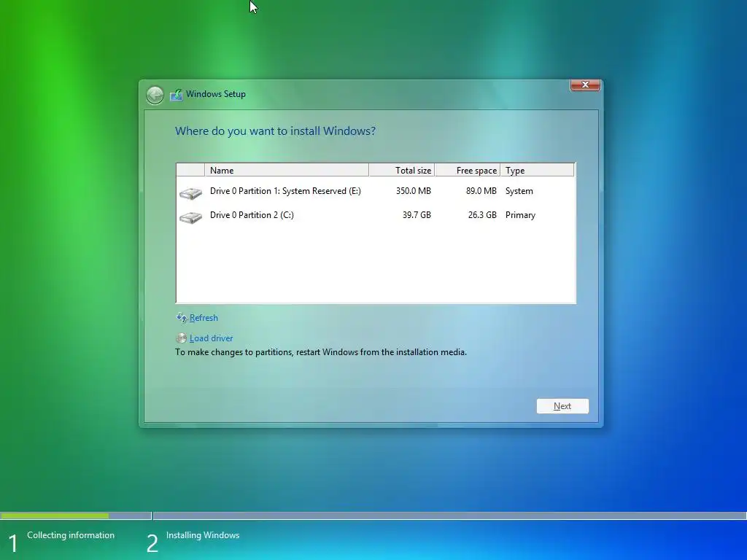The width and height of the screenshot is (747, 560).
Task: Click the round back arrow button
Action: (x=155, y=95)
